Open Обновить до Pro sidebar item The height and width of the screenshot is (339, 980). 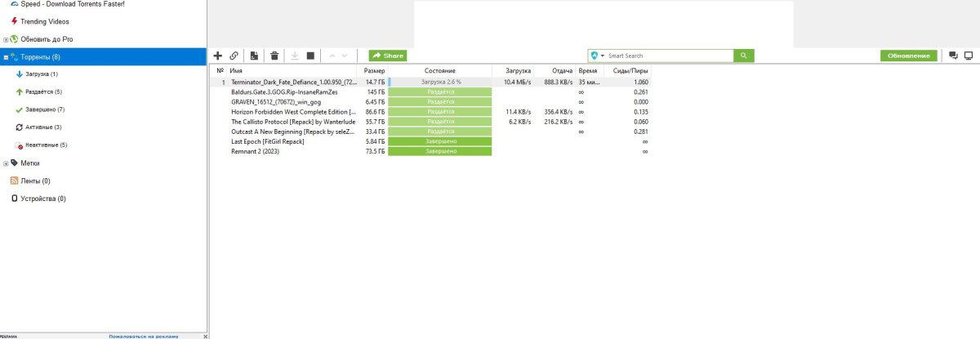coord(46,39)
